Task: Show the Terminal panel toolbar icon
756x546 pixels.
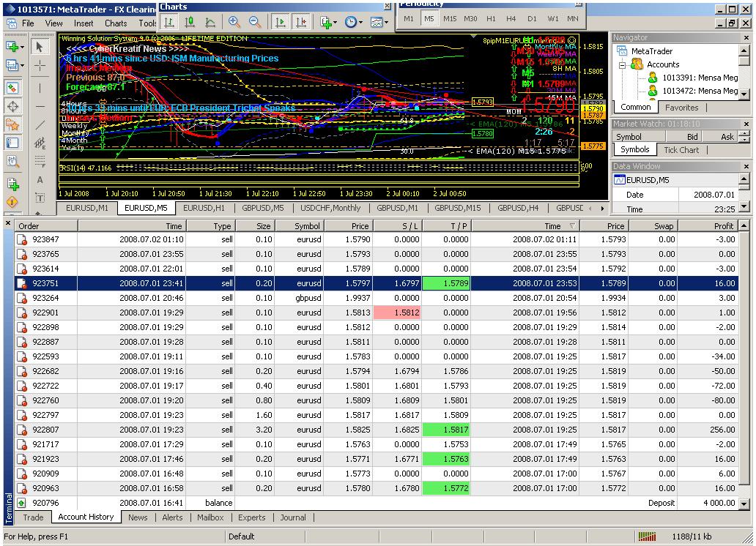Action: click(12, 143)
